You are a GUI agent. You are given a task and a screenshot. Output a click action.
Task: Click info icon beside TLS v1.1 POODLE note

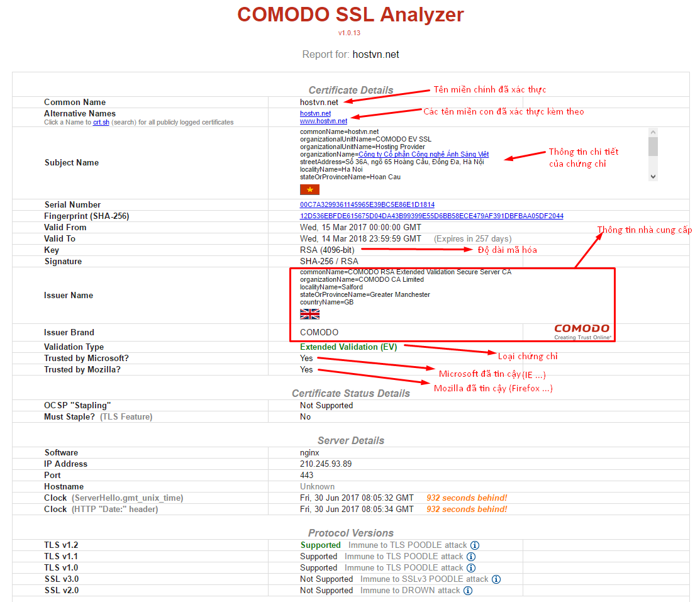pos(471,557)
